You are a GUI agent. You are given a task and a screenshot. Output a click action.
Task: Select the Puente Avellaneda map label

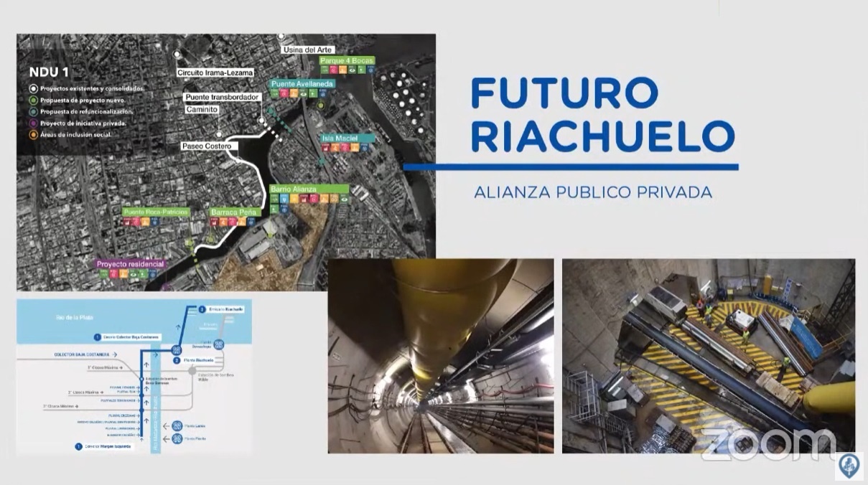[302, 84]
